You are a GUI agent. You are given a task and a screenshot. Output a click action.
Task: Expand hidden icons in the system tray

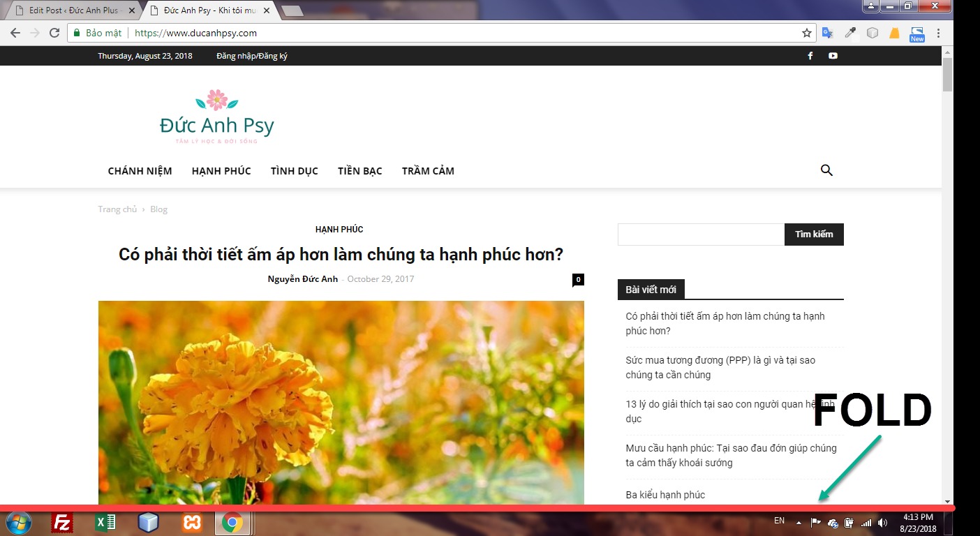(798, 521)
